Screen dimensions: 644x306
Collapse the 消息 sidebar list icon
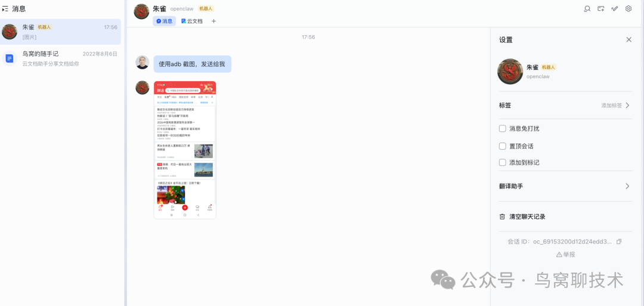pos(5,8)
